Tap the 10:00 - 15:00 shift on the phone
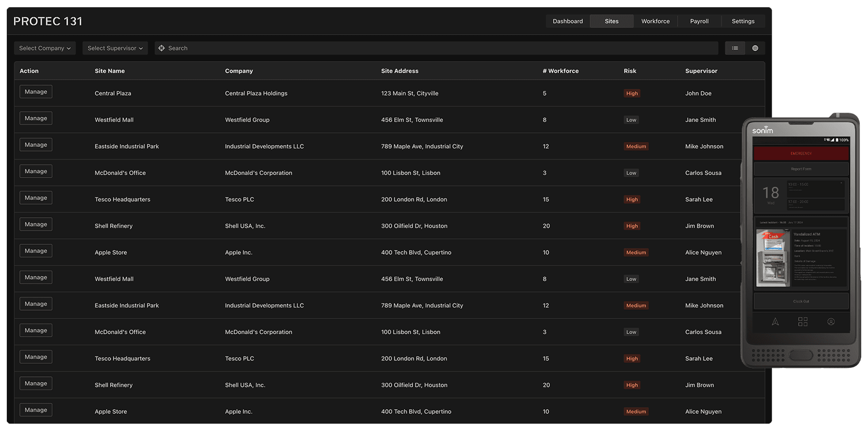This screenshot has height=430, width=868. coord(816,188)
